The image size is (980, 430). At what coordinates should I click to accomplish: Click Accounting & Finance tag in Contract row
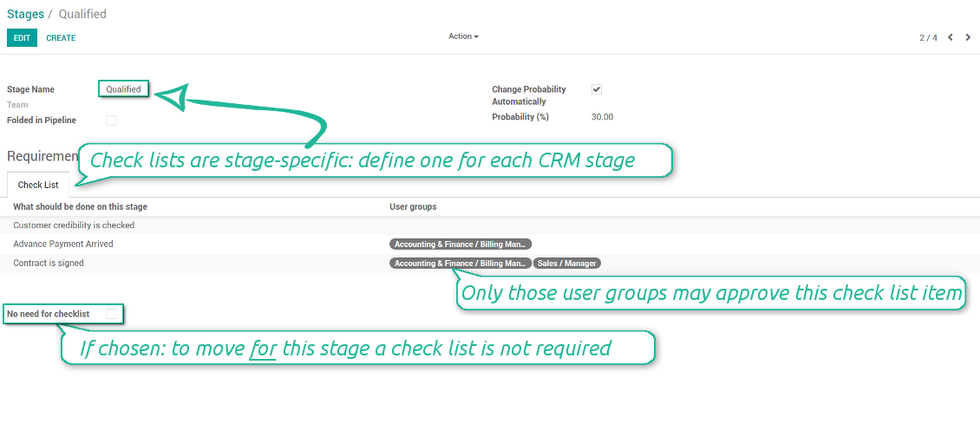click(460, 264)
